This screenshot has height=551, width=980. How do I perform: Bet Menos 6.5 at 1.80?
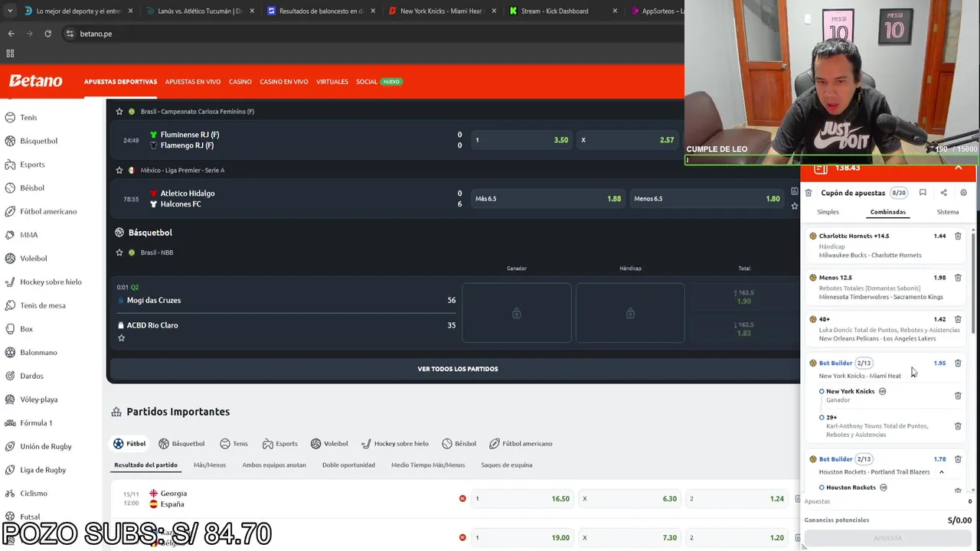(x=707, y=199)
